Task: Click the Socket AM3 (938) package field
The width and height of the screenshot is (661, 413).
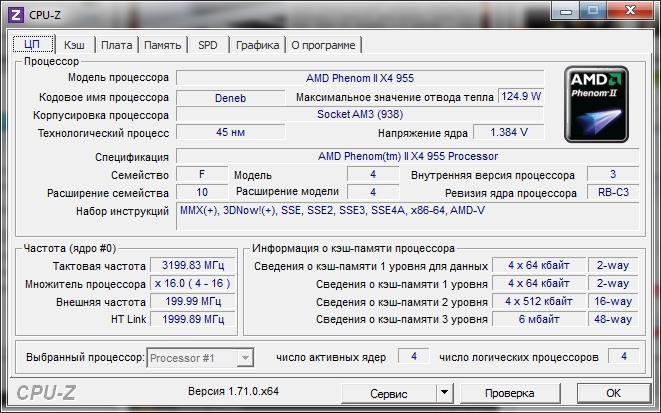Action: [x=361, y=115]
